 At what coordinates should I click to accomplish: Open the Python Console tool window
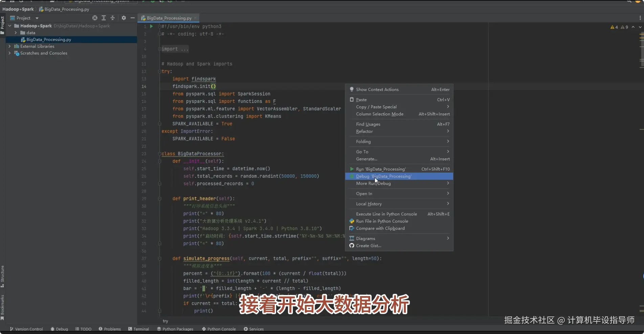pos(219,329)
